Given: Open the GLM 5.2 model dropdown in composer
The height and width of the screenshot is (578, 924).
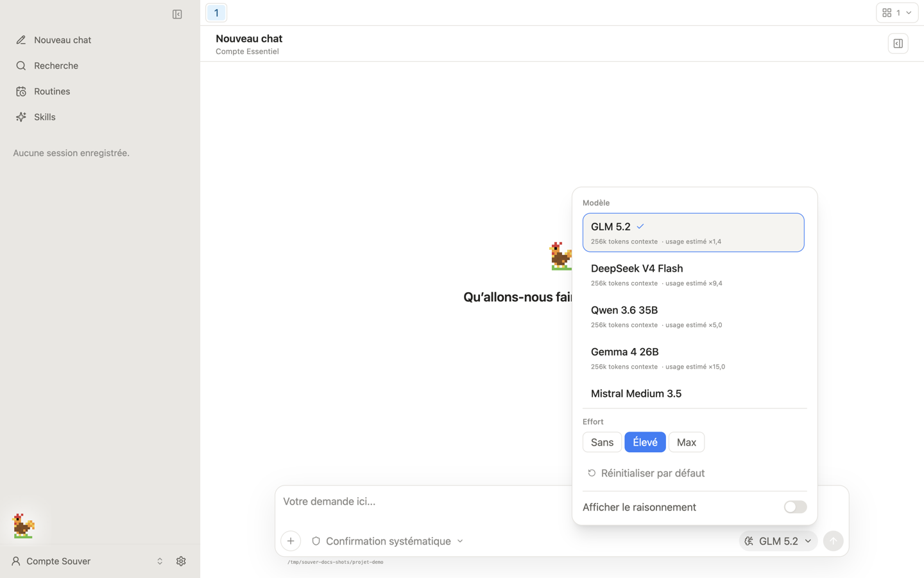Looking at the screenshot, I should tap(778, 541).
